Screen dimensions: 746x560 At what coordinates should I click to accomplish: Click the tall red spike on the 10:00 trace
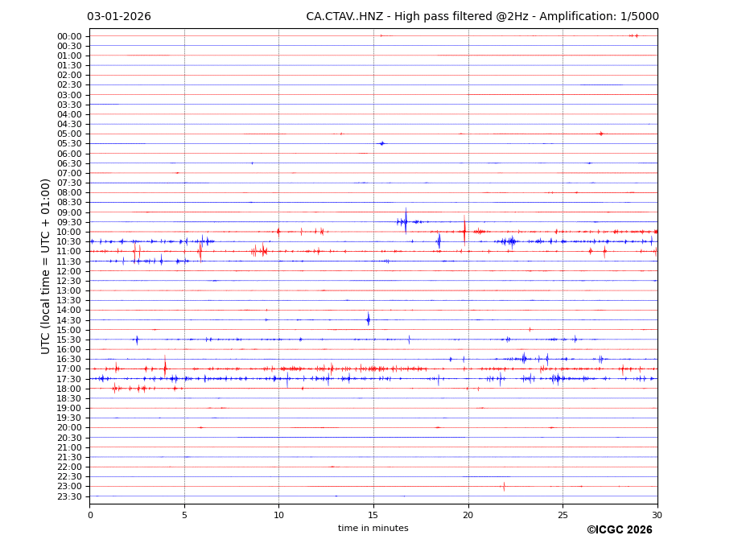point(464,230)
